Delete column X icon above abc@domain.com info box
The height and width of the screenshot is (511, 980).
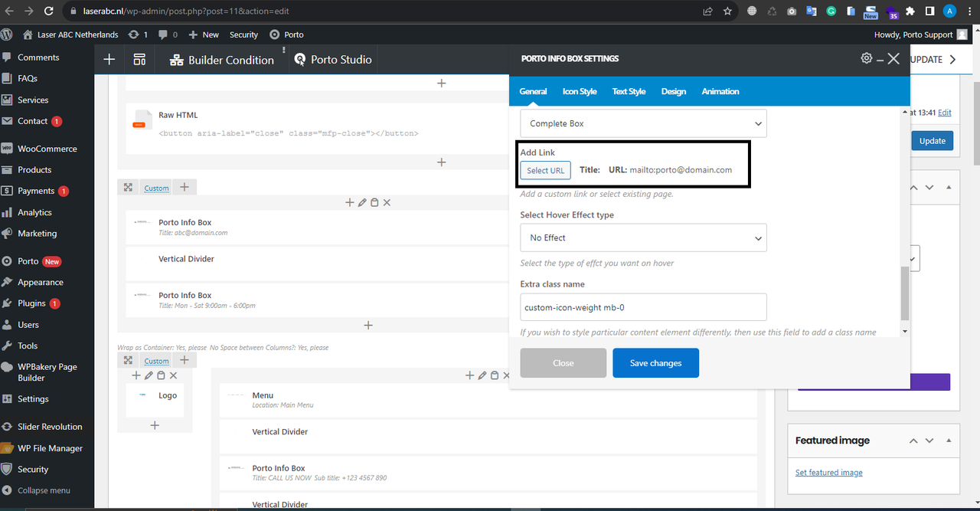[x=387, y=202]
